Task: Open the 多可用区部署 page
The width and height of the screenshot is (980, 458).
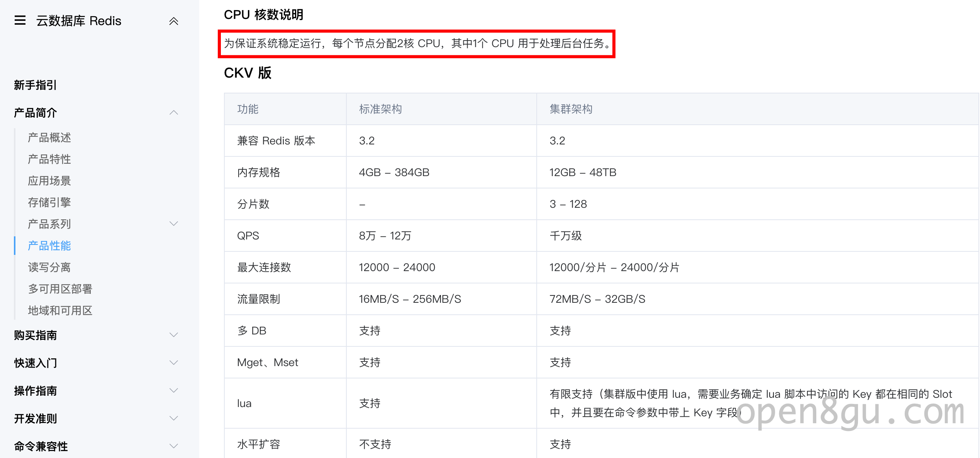Action: coord(60,289)
